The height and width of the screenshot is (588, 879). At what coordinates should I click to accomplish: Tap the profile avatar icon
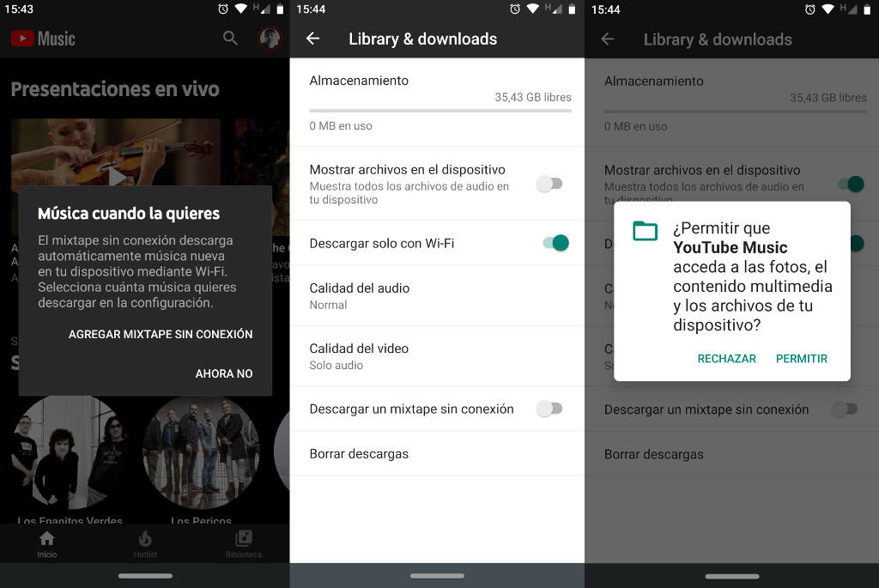click(x=270, y=38)
